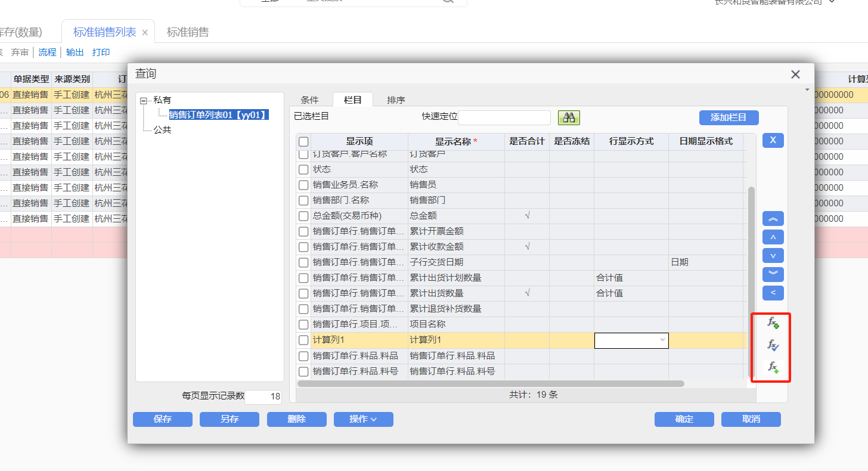Image resolution: width=868 pixels, height=471 pixels.
Task: Click the 显示名称 column header
Action: 456,141
